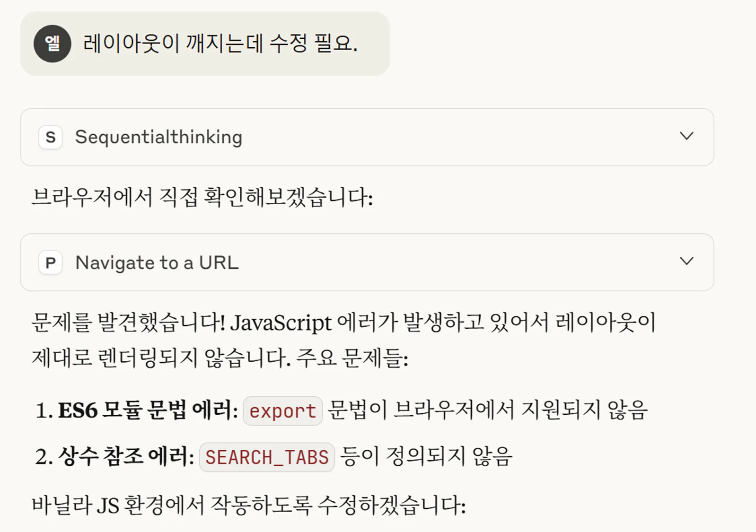Expand the Sequentialthinking chevron arrow
The image size is (756, 532).
tap(686, 136)
